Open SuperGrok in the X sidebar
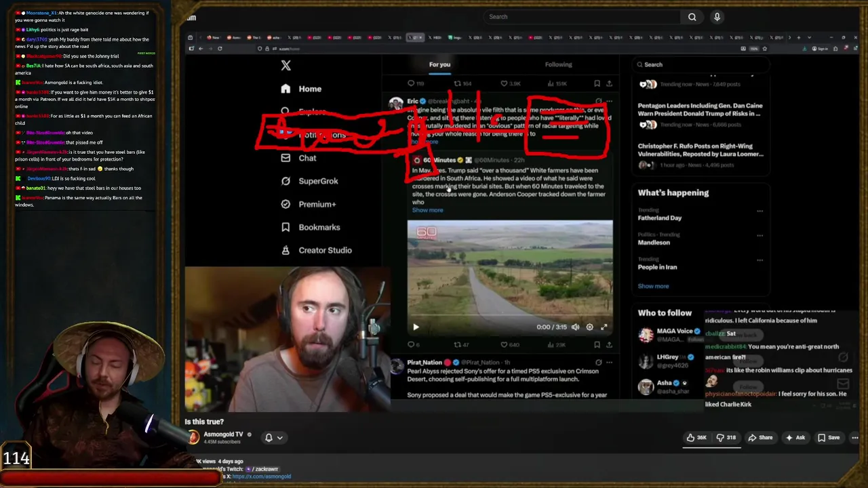The height and width of the screenshot is (488, 868). tap(309, 181)
